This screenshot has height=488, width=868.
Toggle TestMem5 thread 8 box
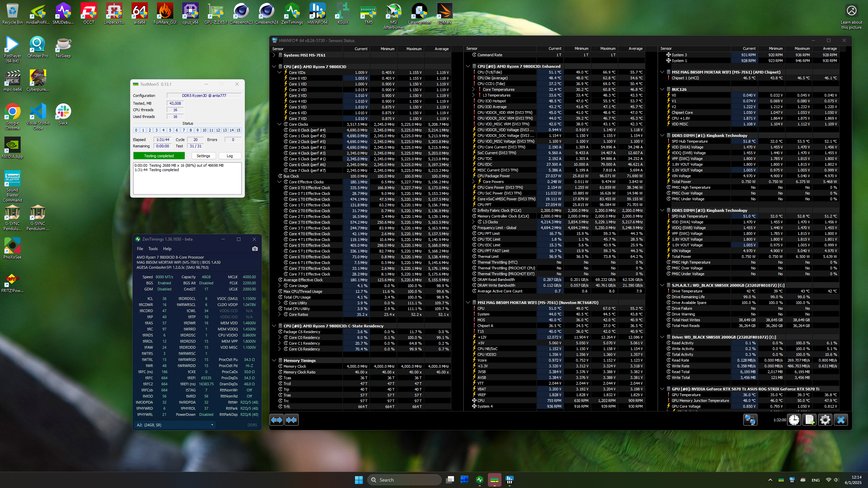191,130
